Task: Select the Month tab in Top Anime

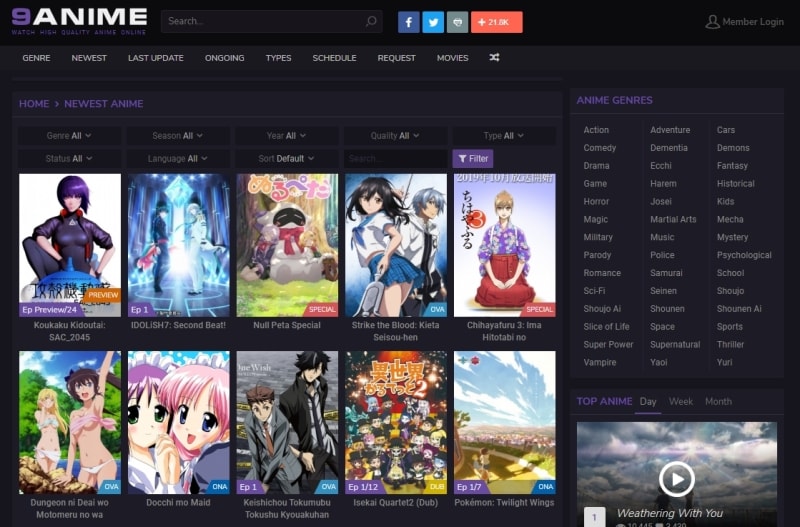Action: click(x=718, y=401)
